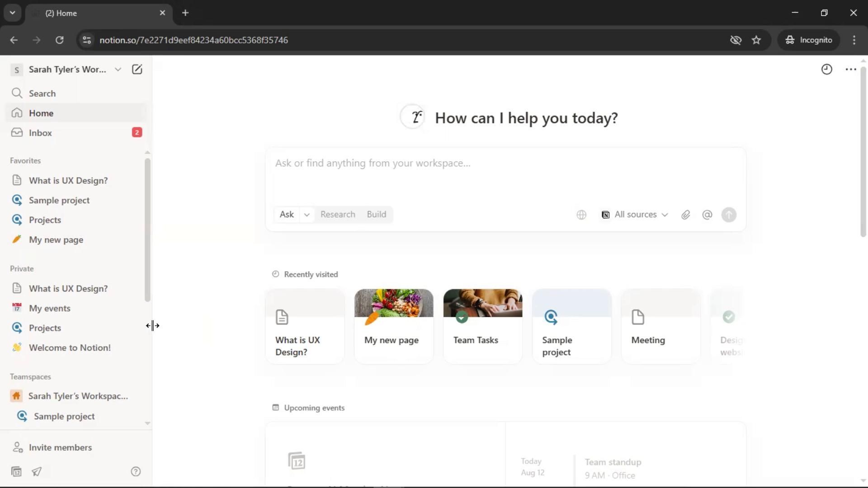The height and width of the screenshot is (488, 868).
Task: Click the attach file paperclip icon
Action: pyautogui.click(x=685, y=215)
